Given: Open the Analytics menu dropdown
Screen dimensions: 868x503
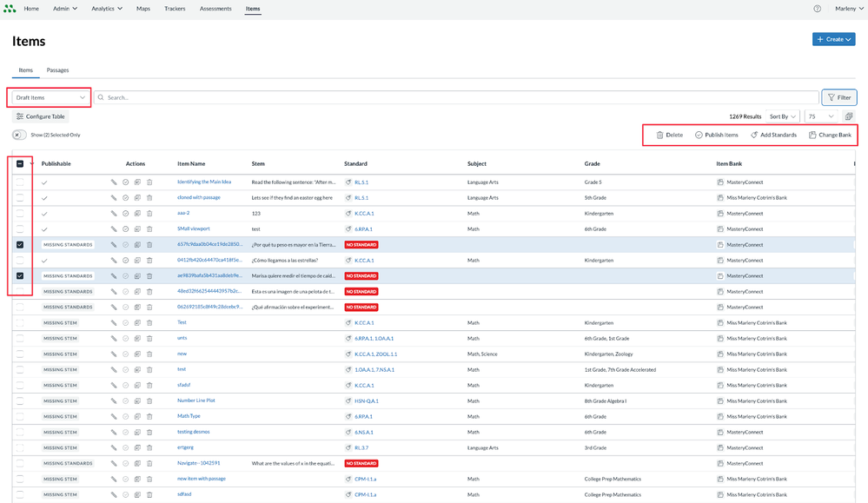Looking at the screenshot, I should (x=107, y=9).
